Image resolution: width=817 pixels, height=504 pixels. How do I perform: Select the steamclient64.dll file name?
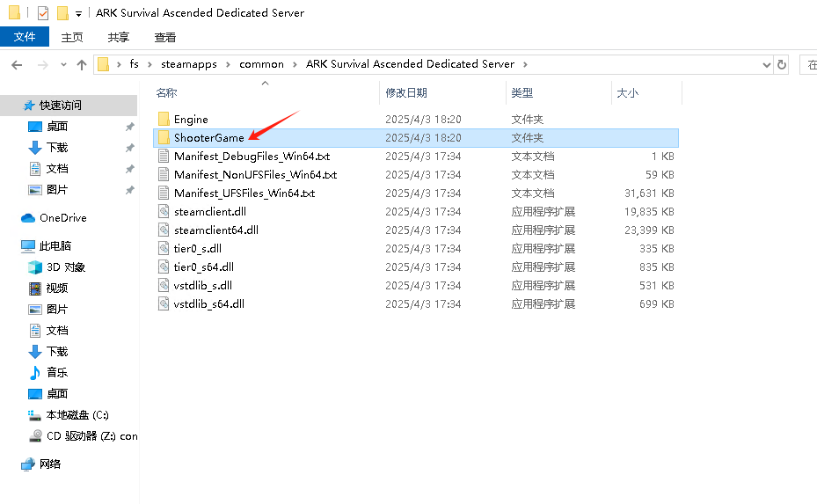pyautogui.click(x=216, y=230)
